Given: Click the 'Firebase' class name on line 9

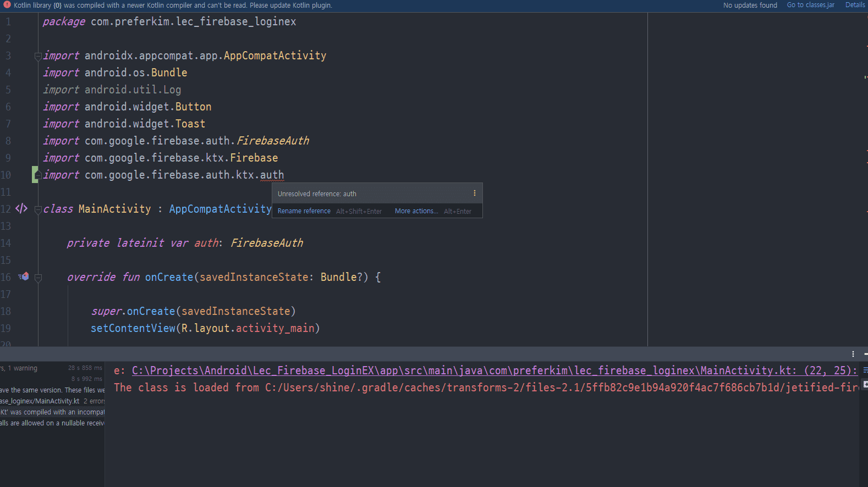Looking at the screenshot, I should [254, 158].
